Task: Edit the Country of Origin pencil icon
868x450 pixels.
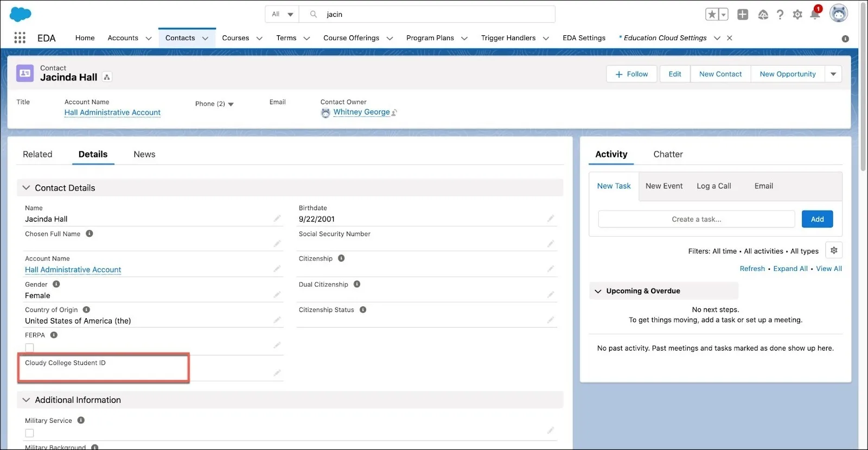Action: [x=277, y=320]
